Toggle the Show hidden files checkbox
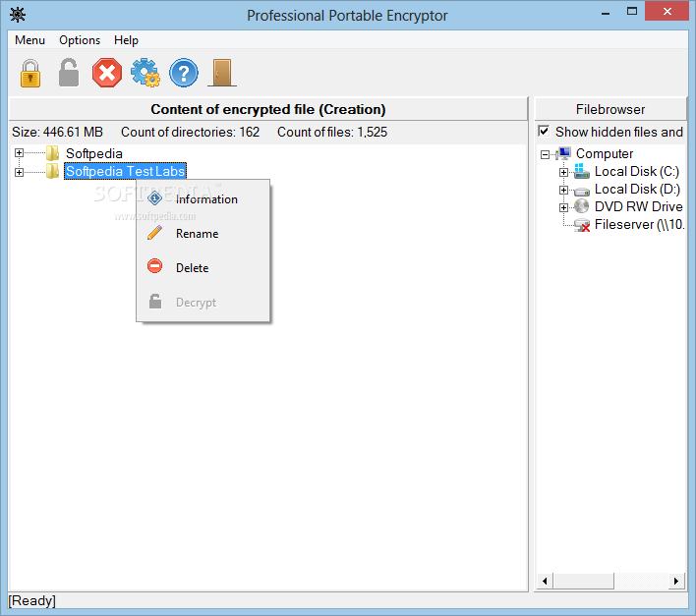 (544, 132)
